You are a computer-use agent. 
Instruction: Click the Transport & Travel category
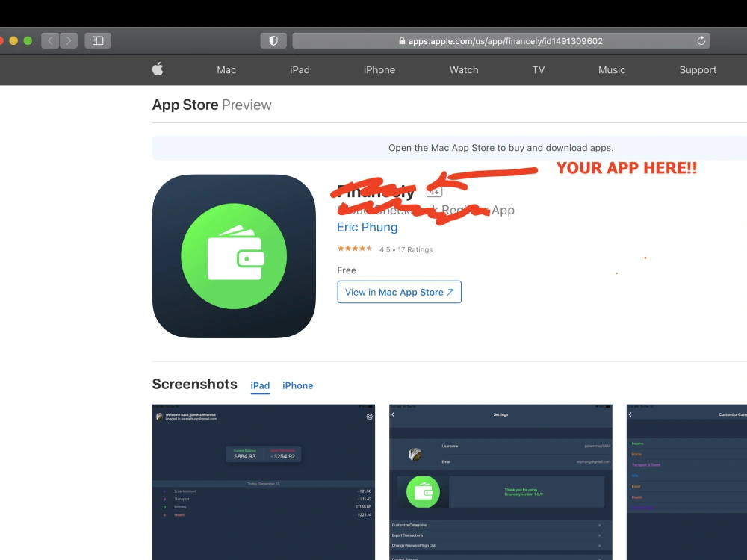646,464
